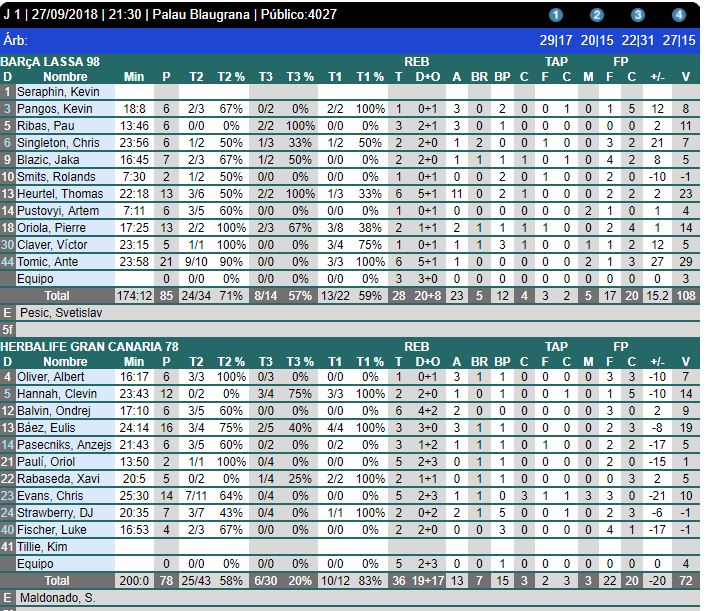
Task: Open player Heurtel, Thomas
Action: click(x=59, y=193)
